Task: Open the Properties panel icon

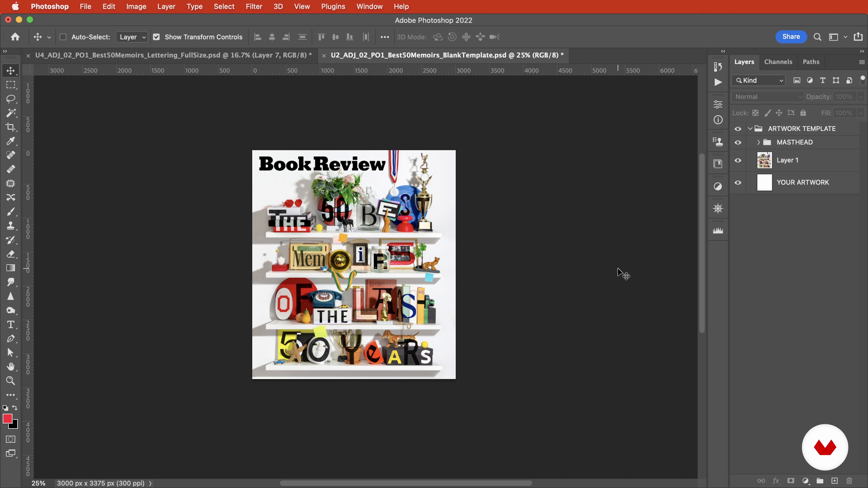Action: point(718,105)
